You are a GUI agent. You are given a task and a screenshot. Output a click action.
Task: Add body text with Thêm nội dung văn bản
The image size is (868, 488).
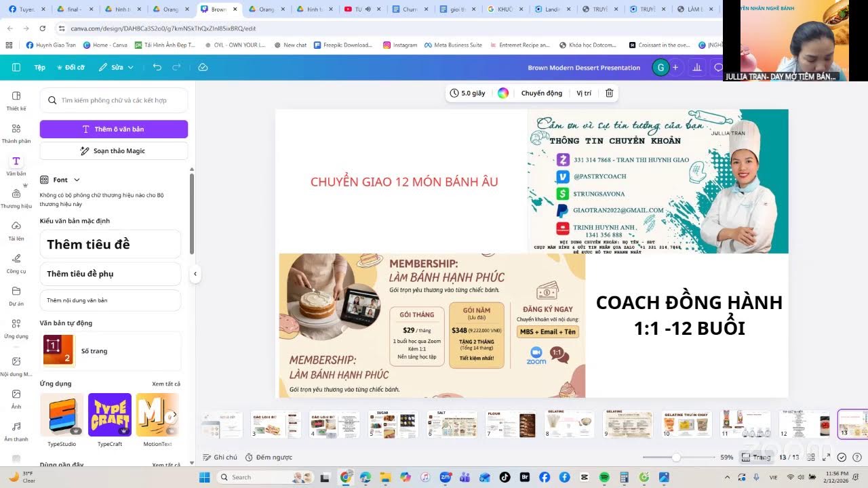pyautogui.click(x=111, y=300)
